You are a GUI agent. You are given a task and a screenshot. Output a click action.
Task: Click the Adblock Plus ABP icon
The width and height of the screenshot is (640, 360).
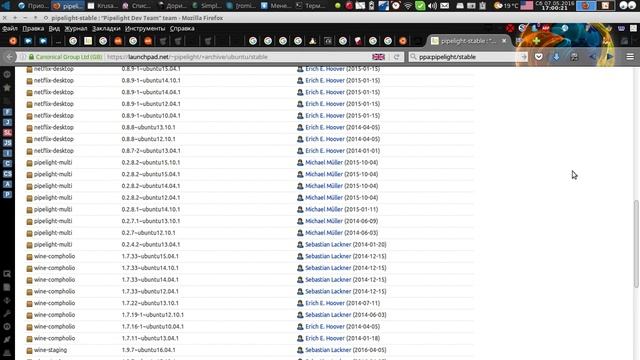(546, 28)
